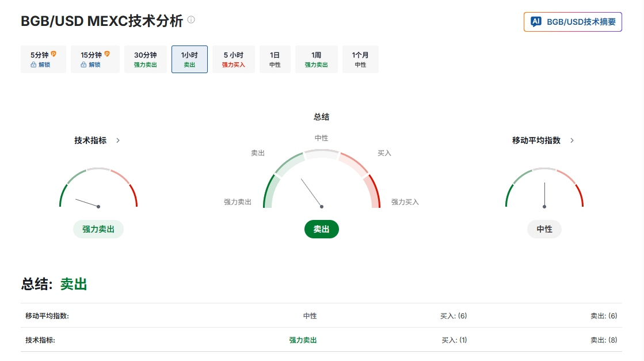Viewport: 644px width, 361px height.
Task: Select the 1小时 timeframe tab
Action: pyautogui.click(x=189, y=59)
